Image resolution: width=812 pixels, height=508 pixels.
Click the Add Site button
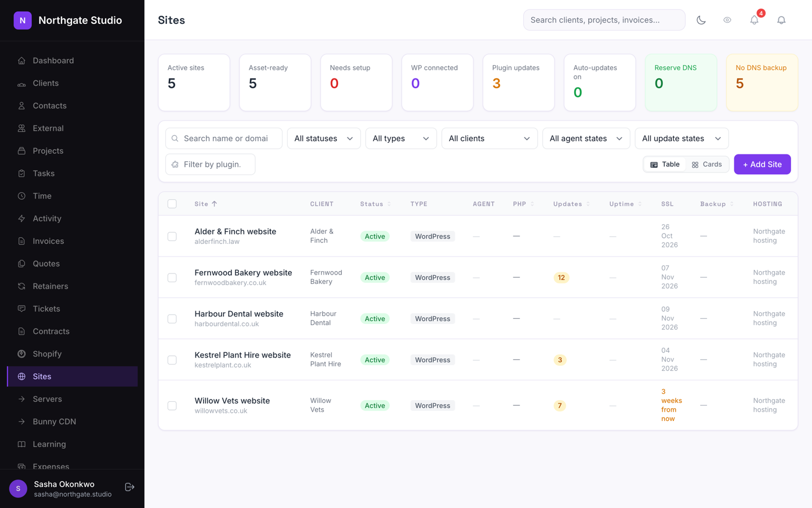click(x=762, y=164)
